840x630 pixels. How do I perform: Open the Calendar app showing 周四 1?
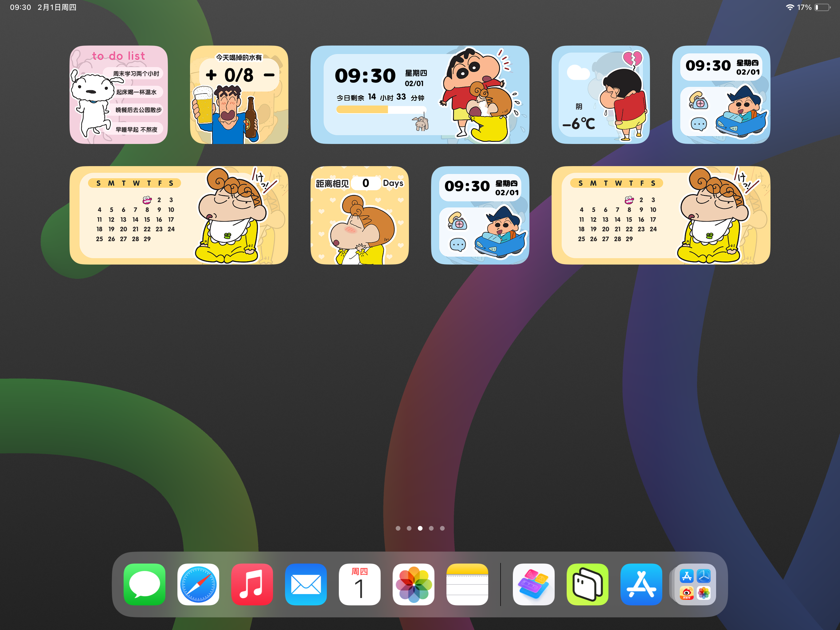point(360,584)
